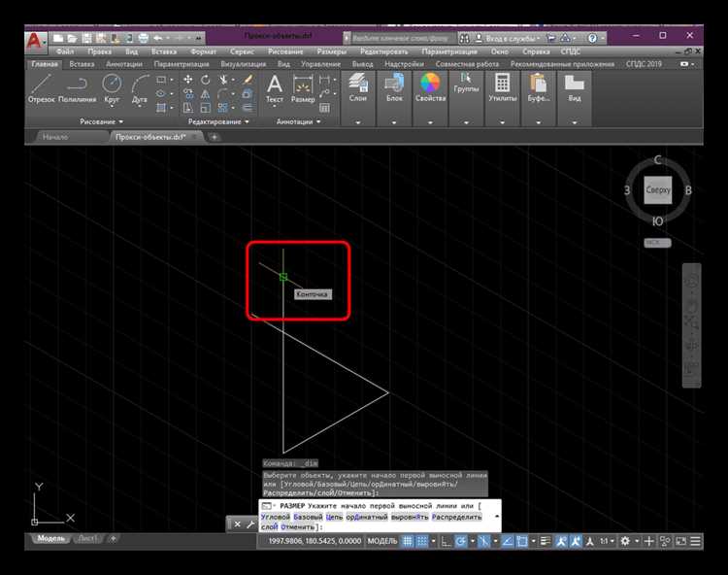The height and width of the screenshot is (575, 728).
Task: Expand the Слои panel arrow
Action: (x=358, y=122)
